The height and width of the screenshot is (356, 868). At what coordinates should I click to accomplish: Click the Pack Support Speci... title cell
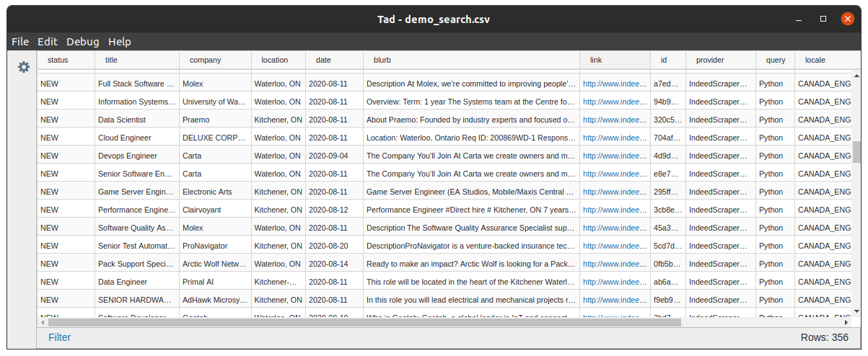tap(137, 264)
